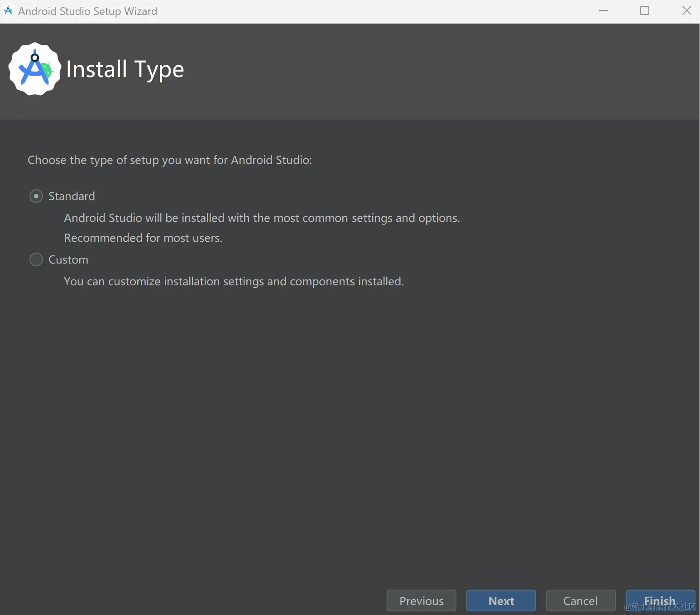Close the Android Studio Setup Wizard

tap(686, 11)
